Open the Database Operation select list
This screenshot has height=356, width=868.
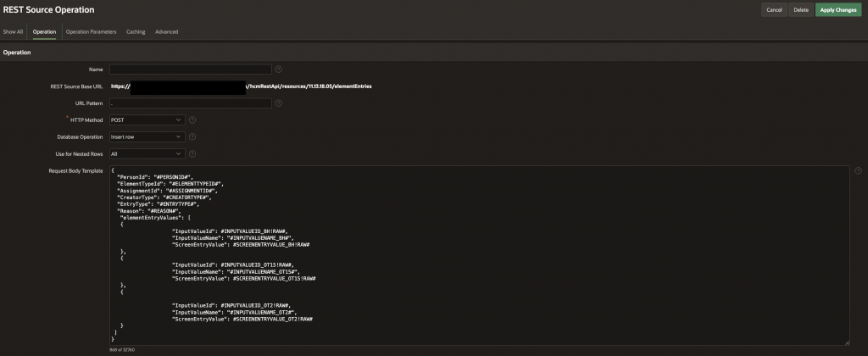pyautogui.click(x=147, y=136)
